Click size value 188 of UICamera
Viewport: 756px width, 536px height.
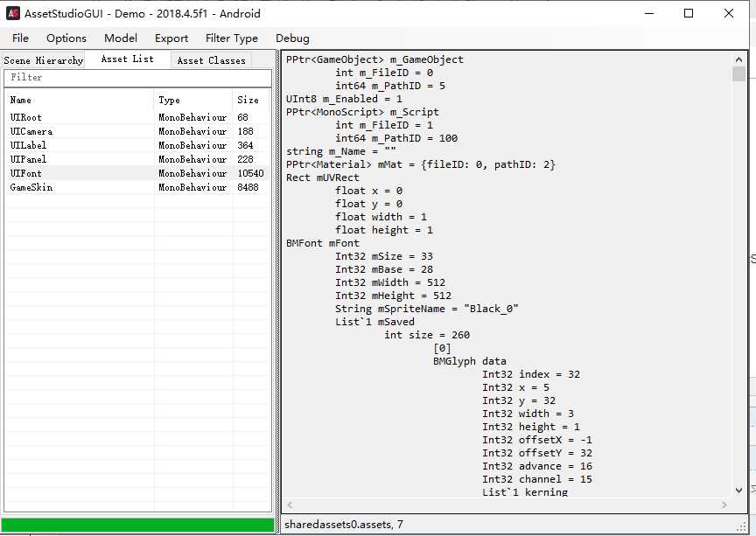point(245,131)
